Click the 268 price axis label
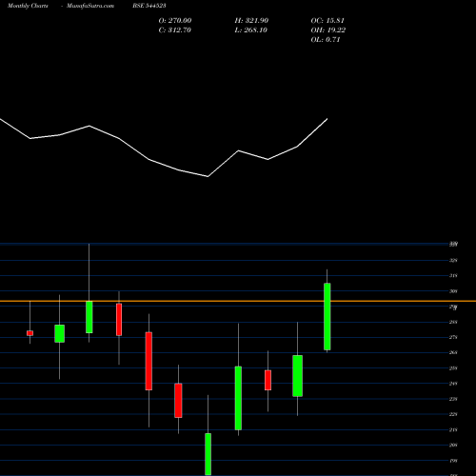This screenshot has height=476, width=476. coord(453,352)
